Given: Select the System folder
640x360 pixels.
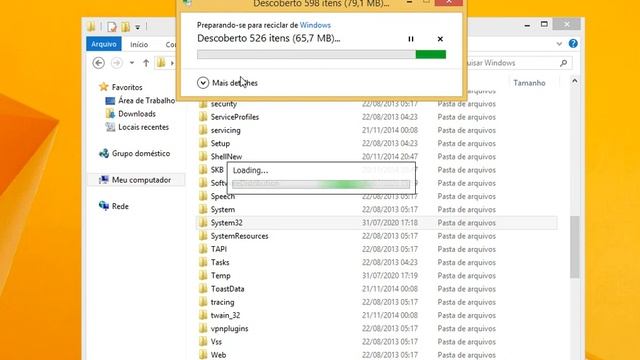Looking at the screenshot, I should pos(222,210).
